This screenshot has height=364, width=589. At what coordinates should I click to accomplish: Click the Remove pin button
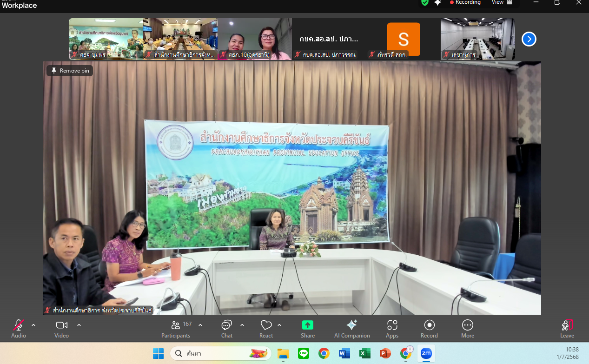[x=70, y=71]
